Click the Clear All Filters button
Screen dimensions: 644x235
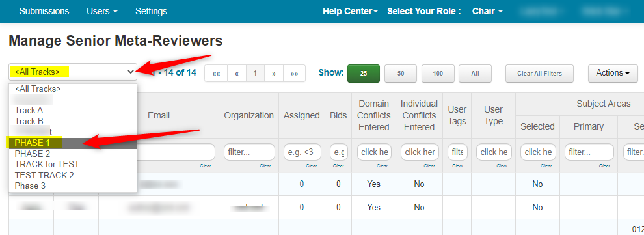pyautogui.click(x=539, y=74)
